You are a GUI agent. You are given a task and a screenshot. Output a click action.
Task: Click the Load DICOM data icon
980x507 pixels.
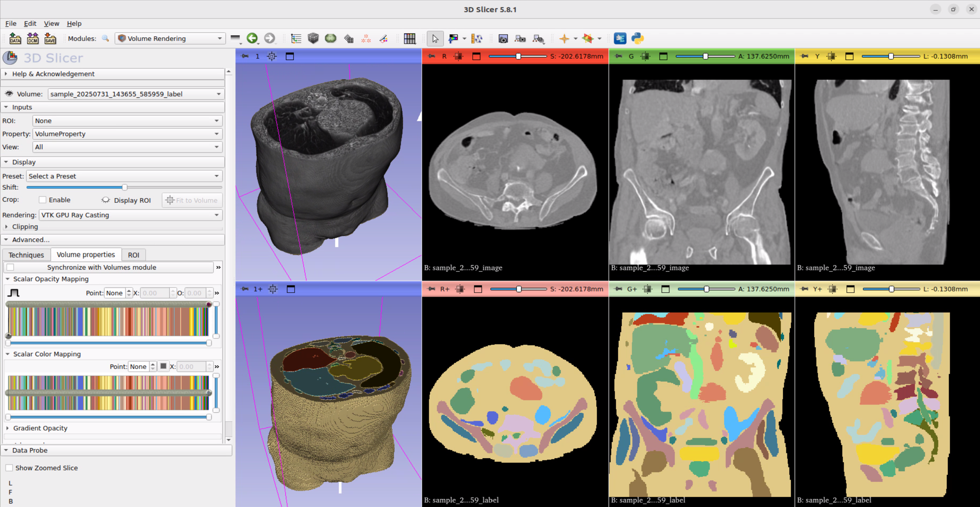coord(33,39)
